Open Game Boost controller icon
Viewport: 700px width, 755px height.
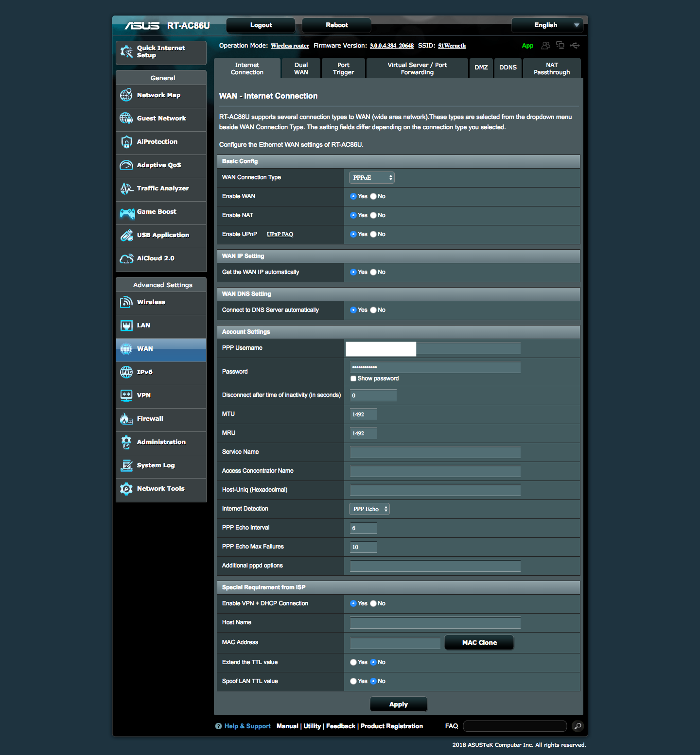(127, 212)
